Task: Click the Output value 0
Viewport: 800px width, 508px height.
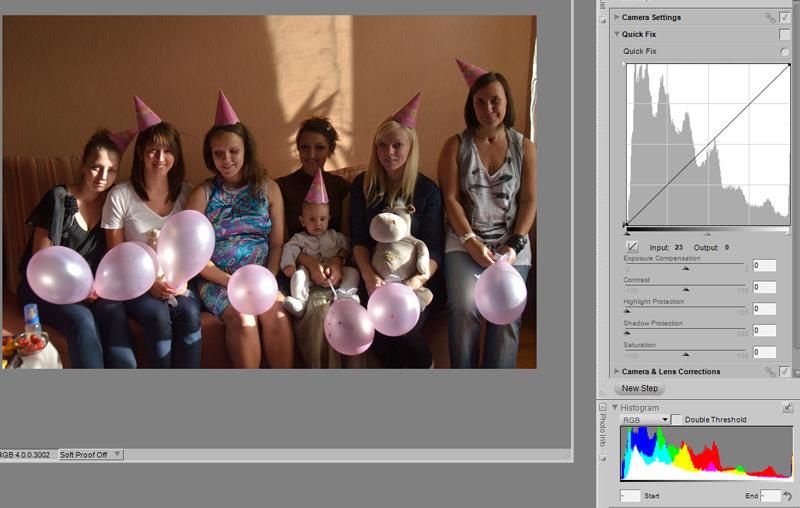Action: [x=727, y=247]
